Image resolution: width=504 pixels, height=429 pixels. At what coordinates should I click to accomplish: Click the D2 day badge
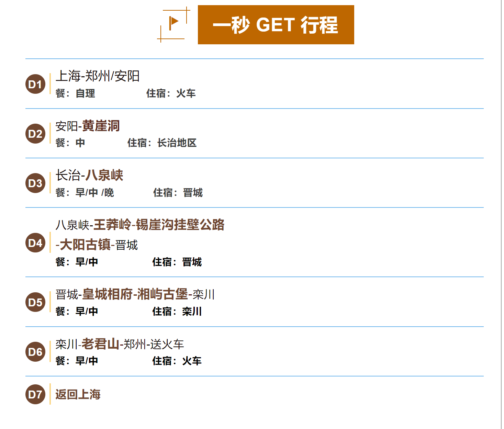[x=35, y=134]
